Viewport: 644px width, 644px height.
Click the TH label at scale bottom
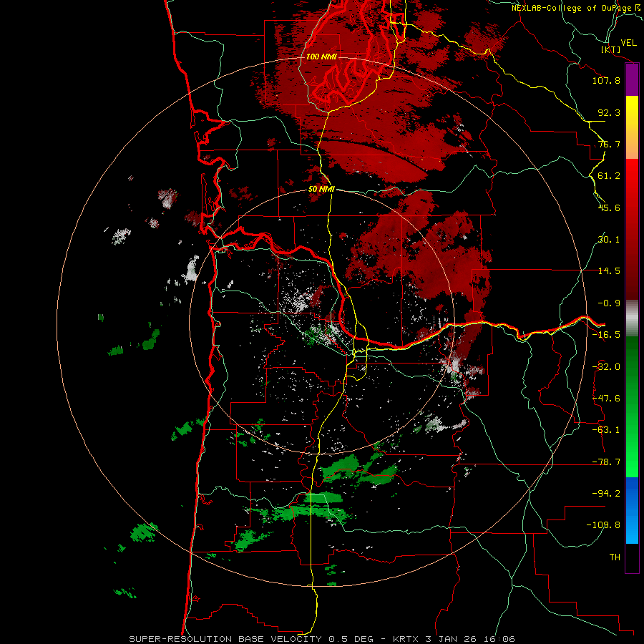(x=615, y=557)
